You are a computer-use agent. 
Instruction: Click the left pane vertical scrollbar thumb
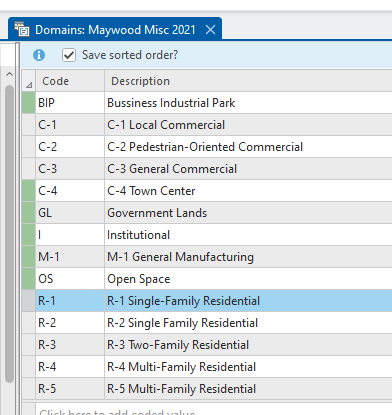9,233
